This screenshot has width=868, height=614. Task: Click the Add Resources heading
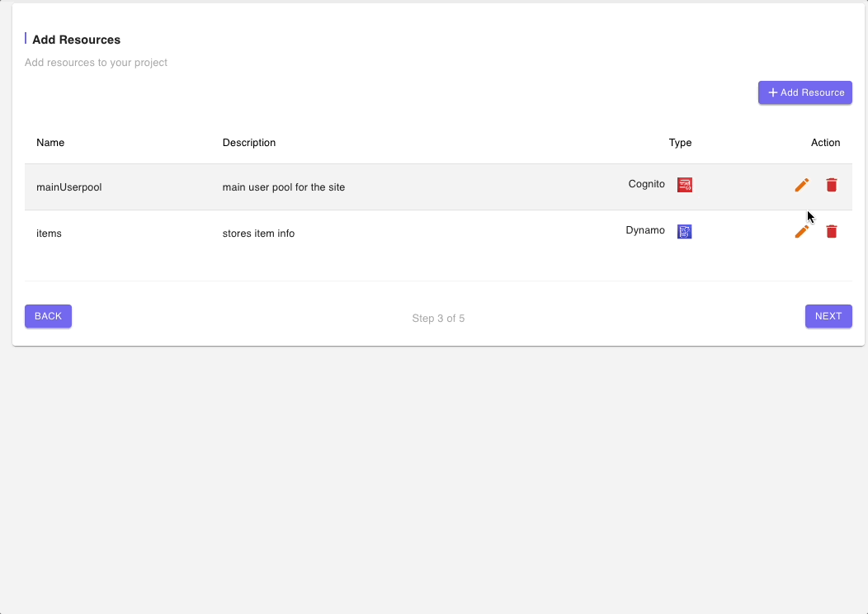point(77,40)
